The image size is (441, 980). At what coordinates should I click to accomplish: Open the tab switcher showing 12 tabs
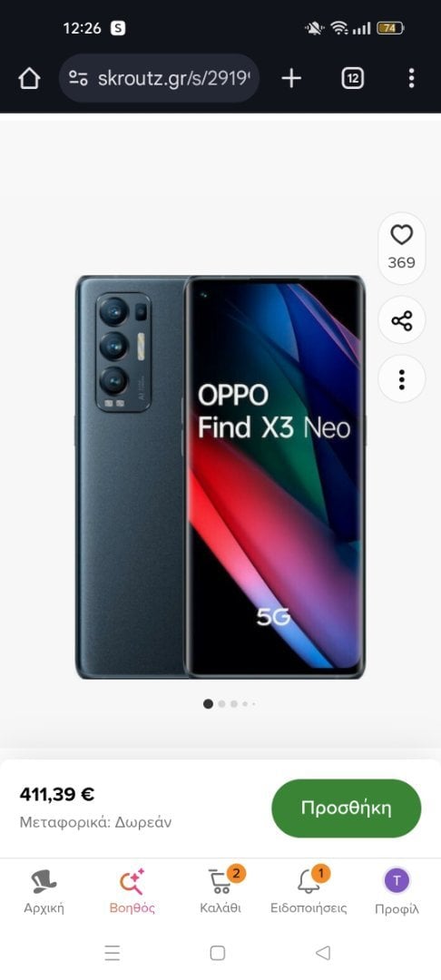tap(353, 79)
